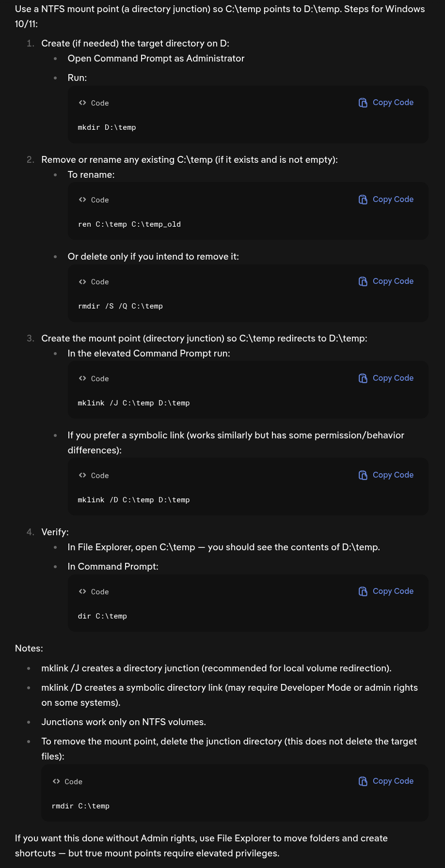Click the code brackets icon above dir C:\temp
The width and height of the screenshot is (445, 868).
[x=82, y=591]
